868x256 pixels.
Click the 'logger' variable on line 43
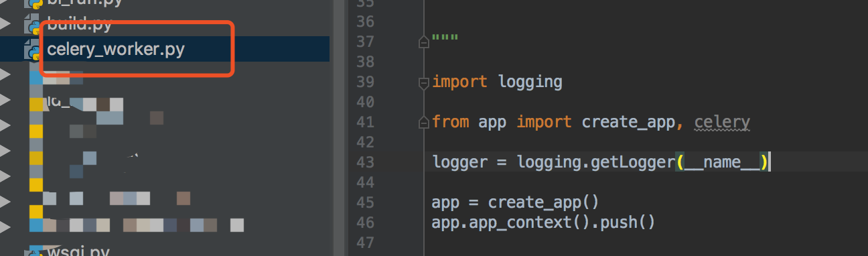(459, 162)
